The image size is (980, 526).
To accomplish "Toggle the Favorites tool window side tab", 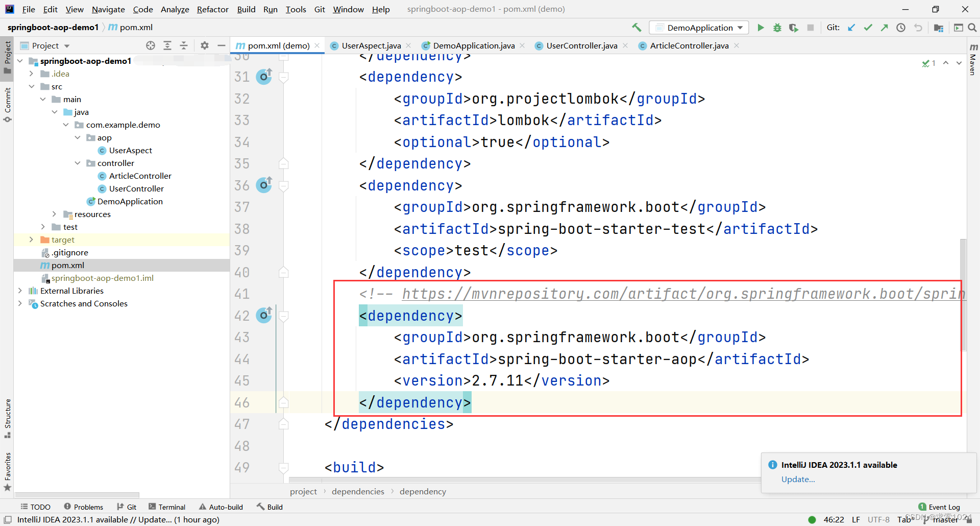I will (7, 471).
